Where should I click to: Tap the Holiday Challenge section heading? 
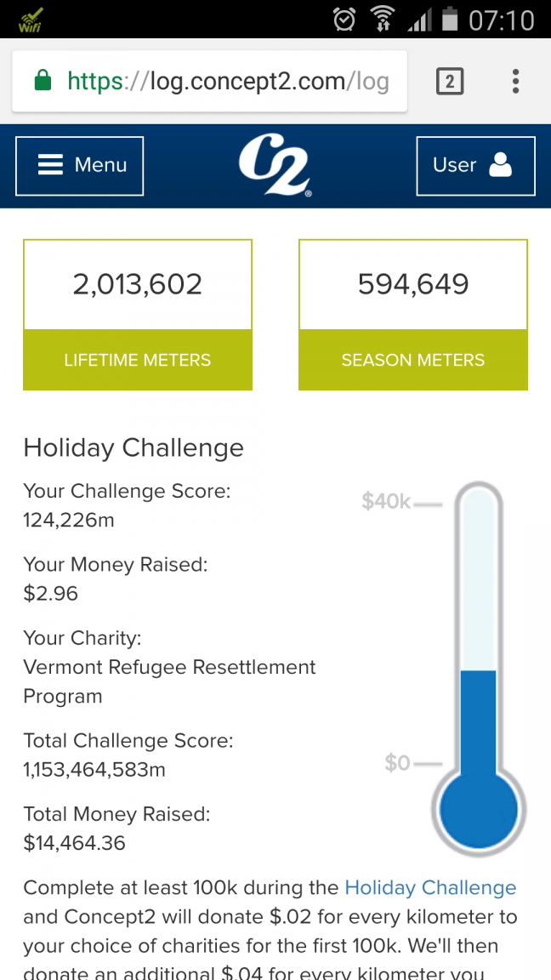click(x=133, y=448)
